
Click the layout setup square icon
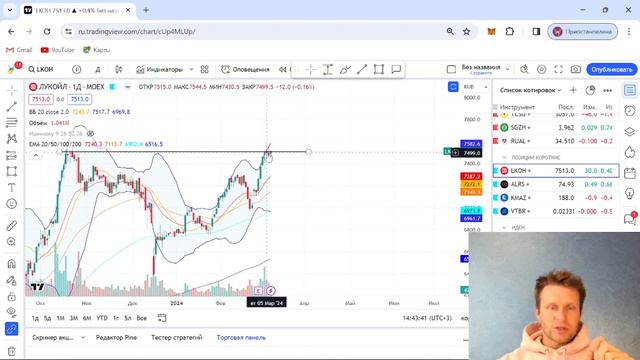(451, 69)
